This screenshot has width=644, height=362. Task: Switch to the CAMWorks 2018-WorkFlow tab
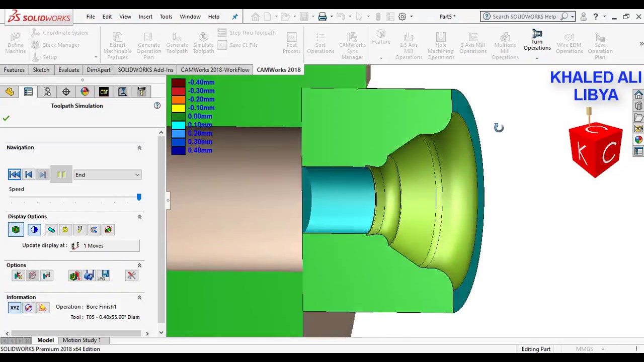tap(215, 70)
